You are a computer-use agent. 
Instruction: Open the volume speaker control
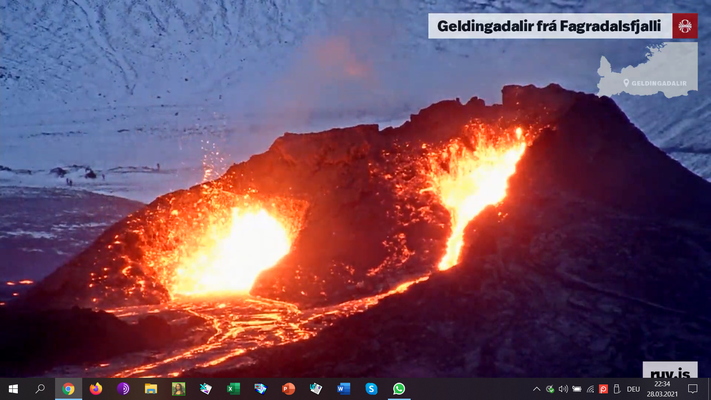click(563, 389)
